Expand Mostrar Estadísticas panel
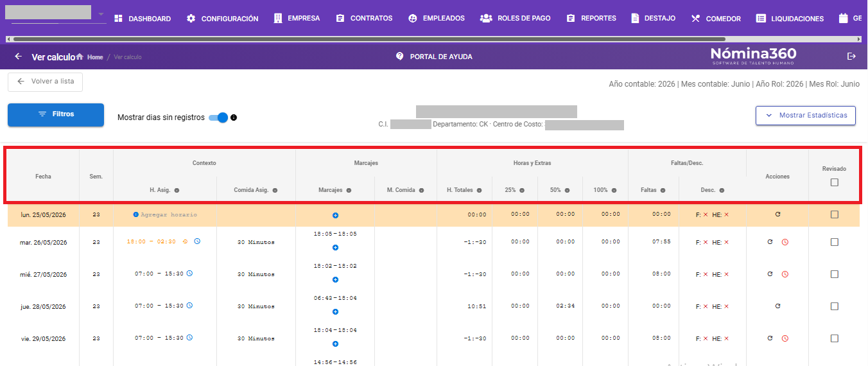Image resolution: width=868 pixels, height=366 pixels. click(806, 116)
